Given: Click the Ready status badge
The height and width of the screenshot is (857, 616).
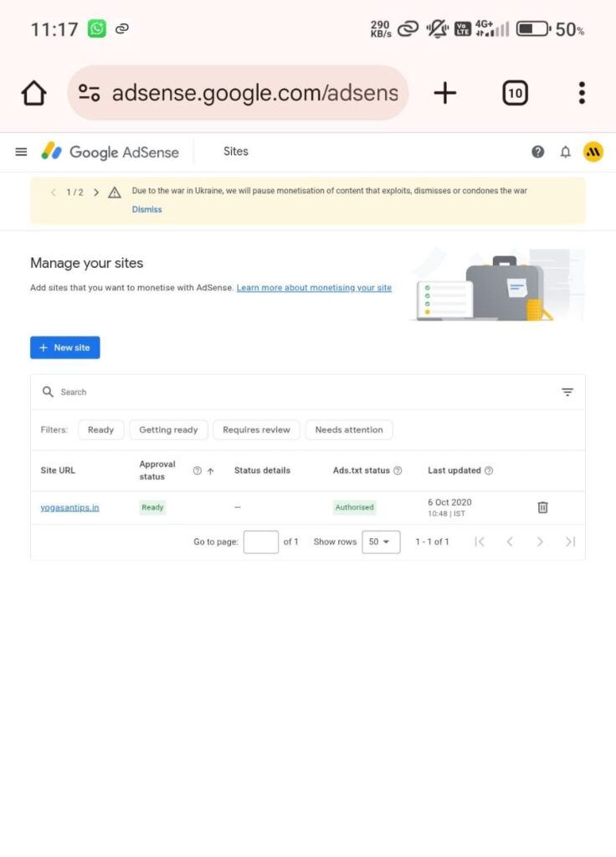Looking at the screenshot, I should (152, 508).
